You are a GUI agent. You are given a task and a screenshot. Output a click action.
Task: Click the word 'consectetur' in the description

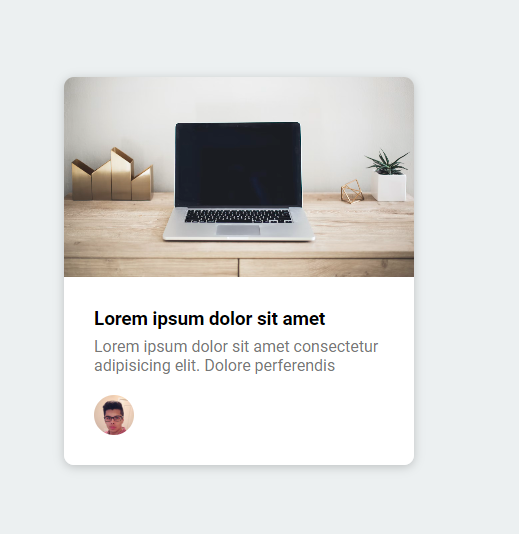[336, 347]
